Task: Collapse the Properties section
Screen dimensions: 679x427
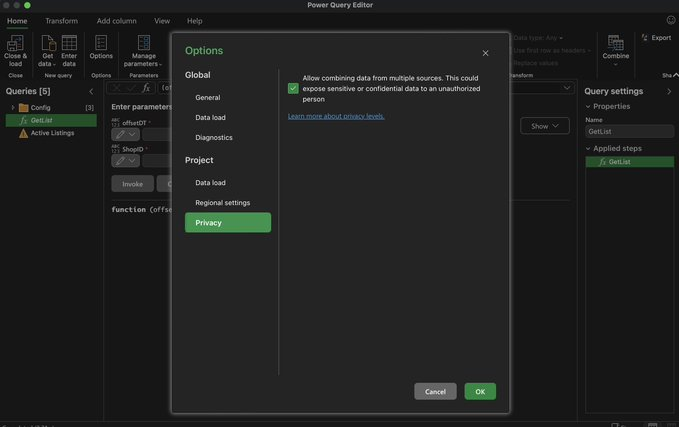Action: pos(588,107)
